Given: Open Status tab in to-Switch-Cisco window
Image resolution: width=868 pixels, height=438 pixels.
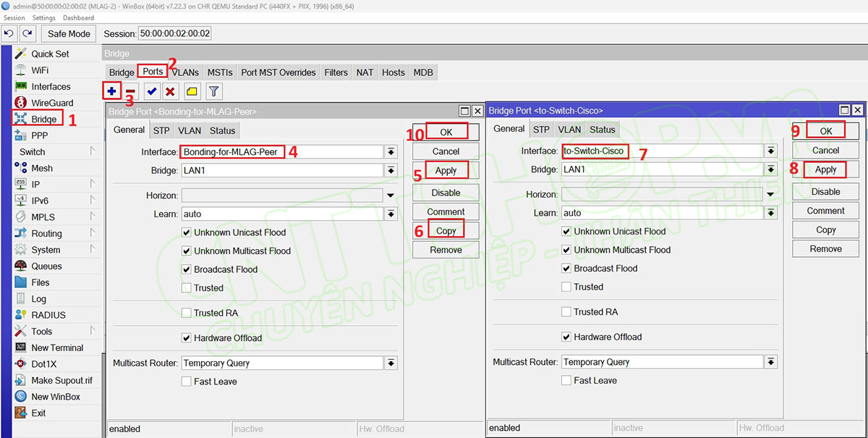Looking at the screenshot, I should click(x=602, y=130).
